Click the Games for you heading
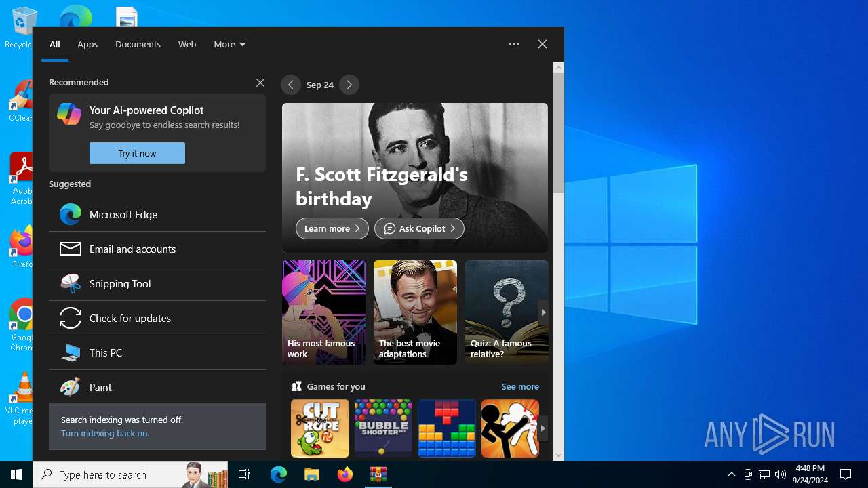868x488 pixels. pos(336,386)
